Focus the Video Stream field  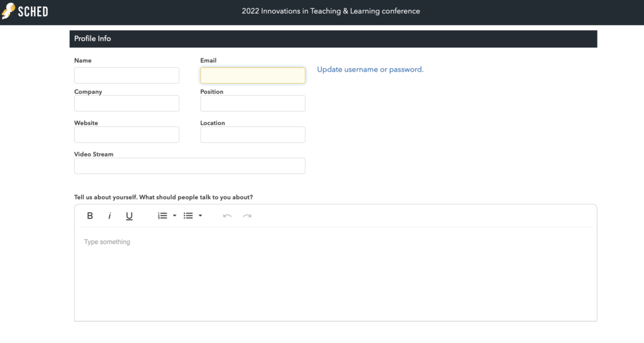pyautogui.click(x=190, y=166)
